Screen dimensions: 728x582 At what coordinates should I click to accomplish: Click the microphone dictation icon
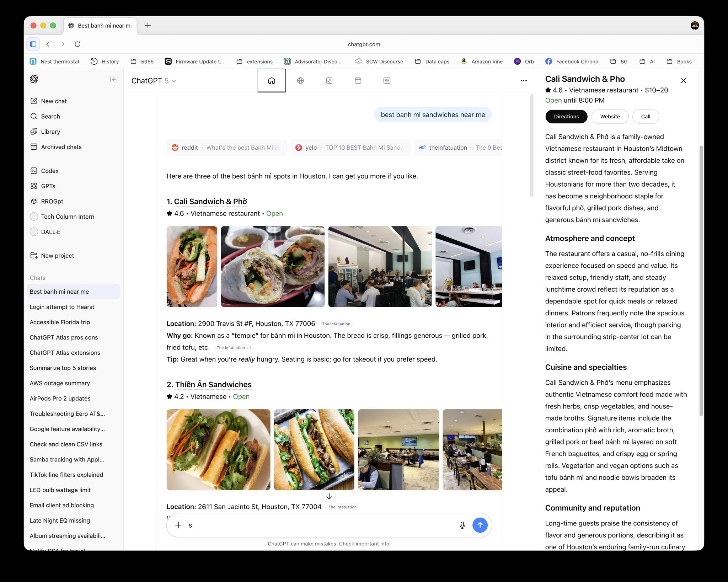click(462, 525)
